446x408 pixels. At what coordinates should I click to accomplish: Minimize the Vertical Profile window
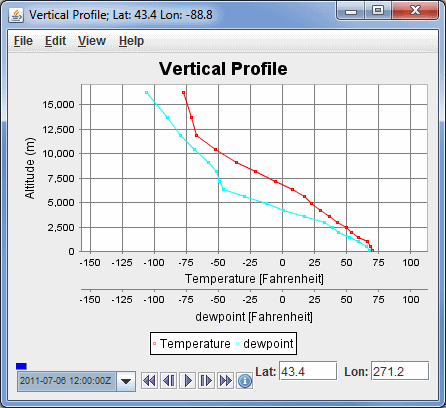click(x=351, y=11)
